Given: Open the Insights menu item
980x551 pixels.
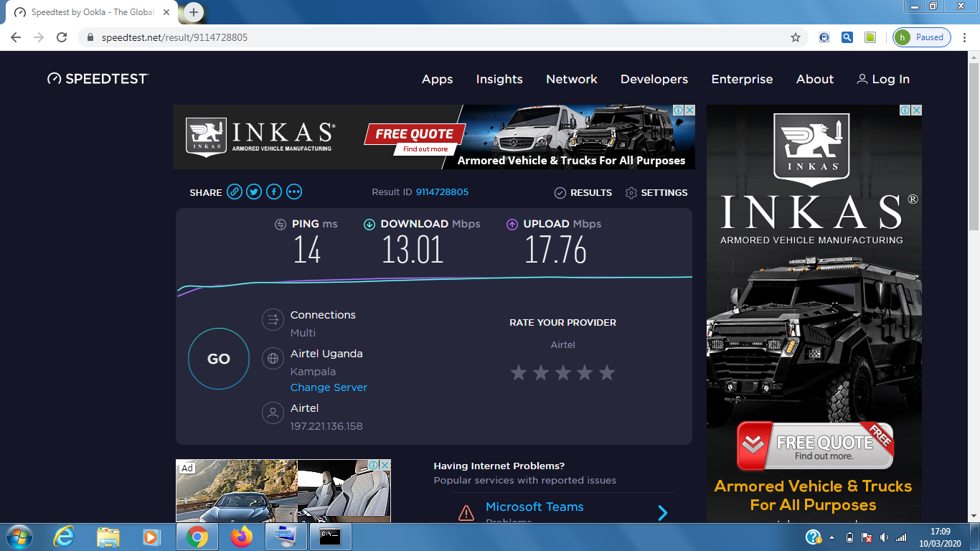Looking at the screenshot, I should pyautogui.click(x=499, y=80).
